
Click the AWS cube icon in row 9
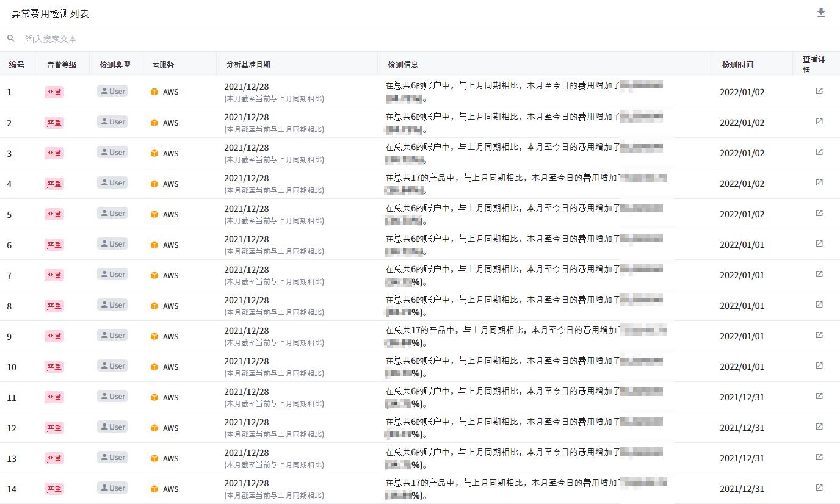(154, 336)
